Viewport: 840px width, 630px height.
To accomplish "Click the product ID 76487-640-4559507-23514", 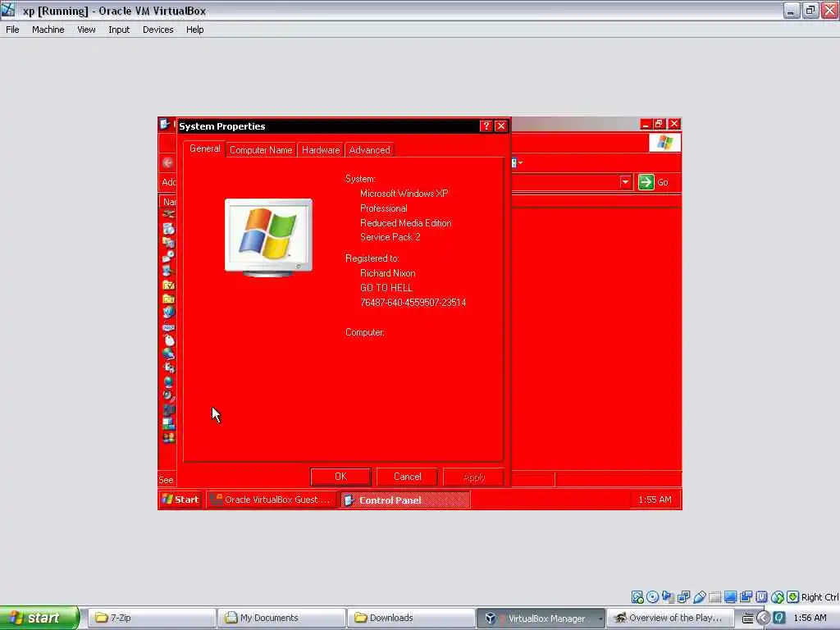I will click(x=413, y=303).
